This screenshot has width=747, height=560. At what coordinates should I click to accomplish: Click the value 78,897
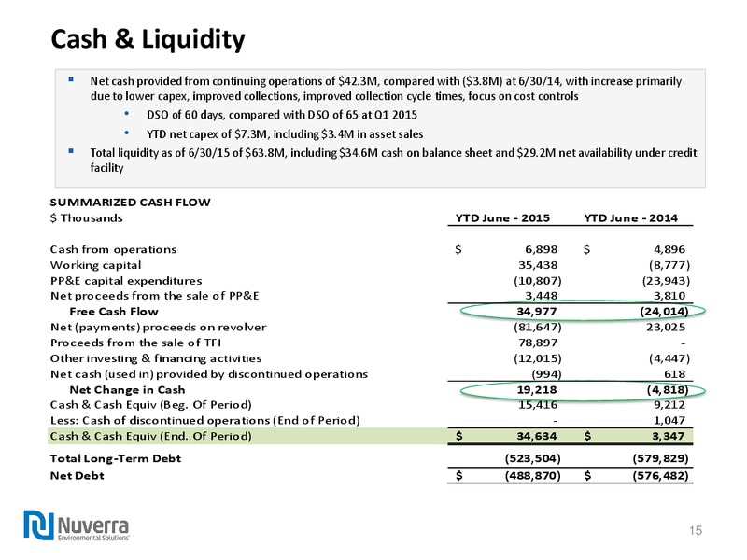click(538, 343)
